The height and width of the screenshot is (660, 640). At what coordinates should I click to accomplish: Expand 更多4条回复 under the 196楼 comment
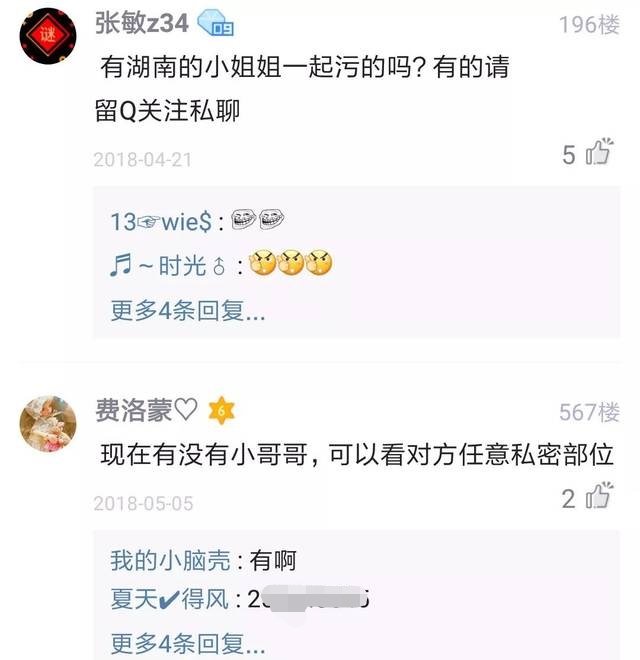(x=188, y=311)
